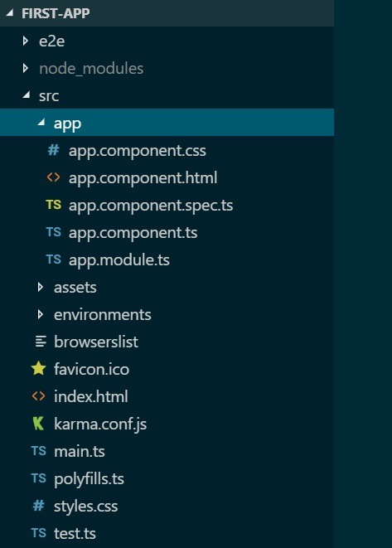392x548 pixels.
Task: Open the index.html file
Action: point(91,396)
